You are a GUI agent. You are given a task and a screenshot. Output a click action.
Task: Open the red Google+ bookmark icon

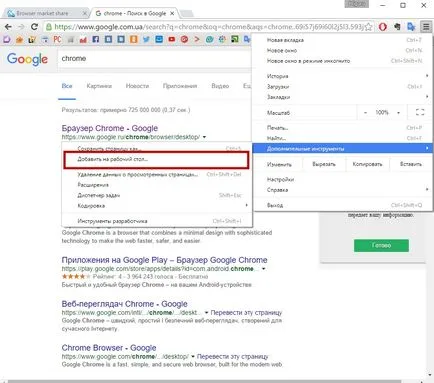point(184,39)
